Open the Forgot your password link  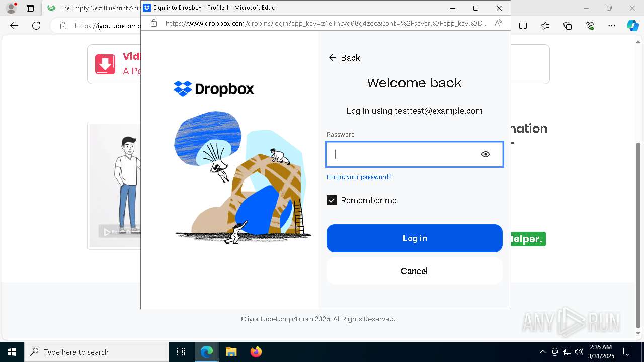[x=359, y=177]
